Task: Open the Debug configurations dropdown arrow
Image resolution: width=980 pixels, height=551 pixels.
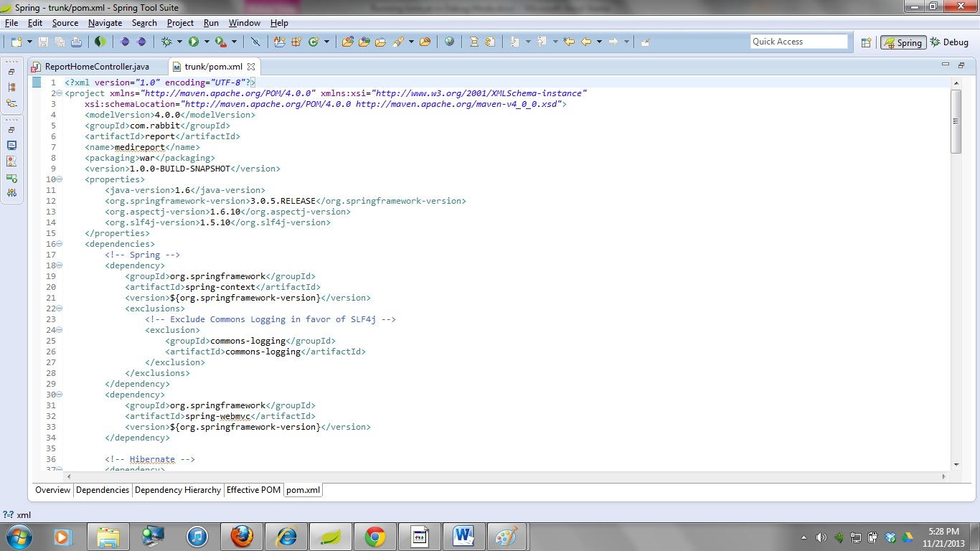Action: click(179, 42)
